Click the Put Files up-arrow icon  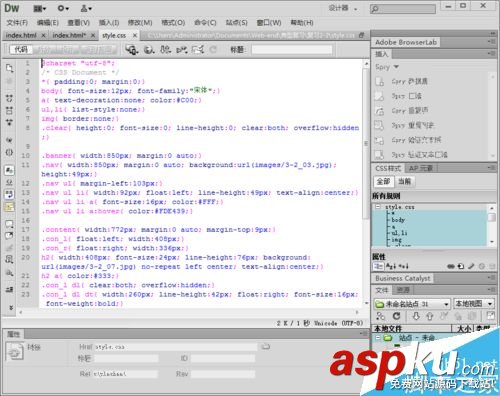(430, 316)
